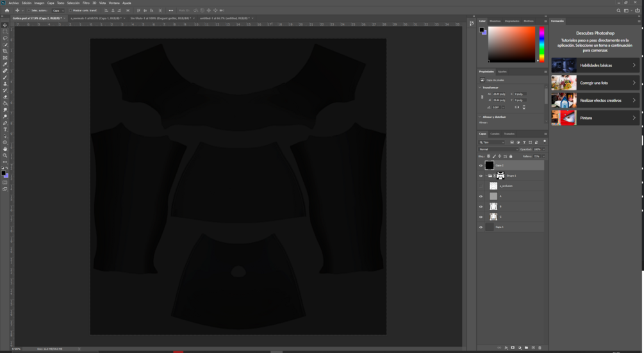Open the Opacidad dropdown arrow
Viewport: 644px width, 353px height.
coord(544,149)
